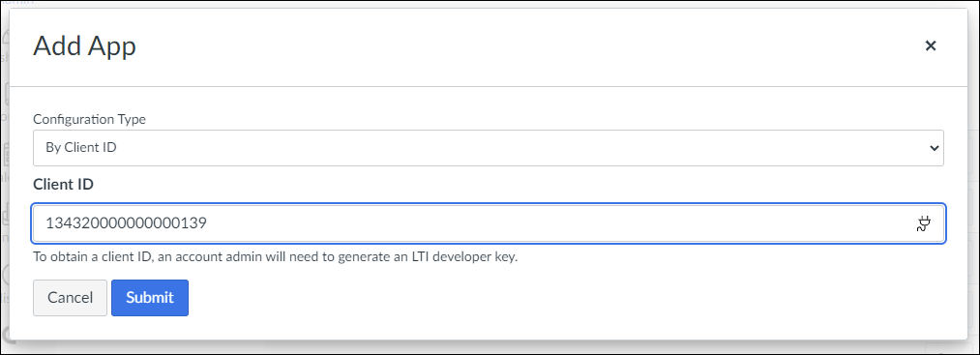Click the plug icon in Client ID field

(923, 223)
